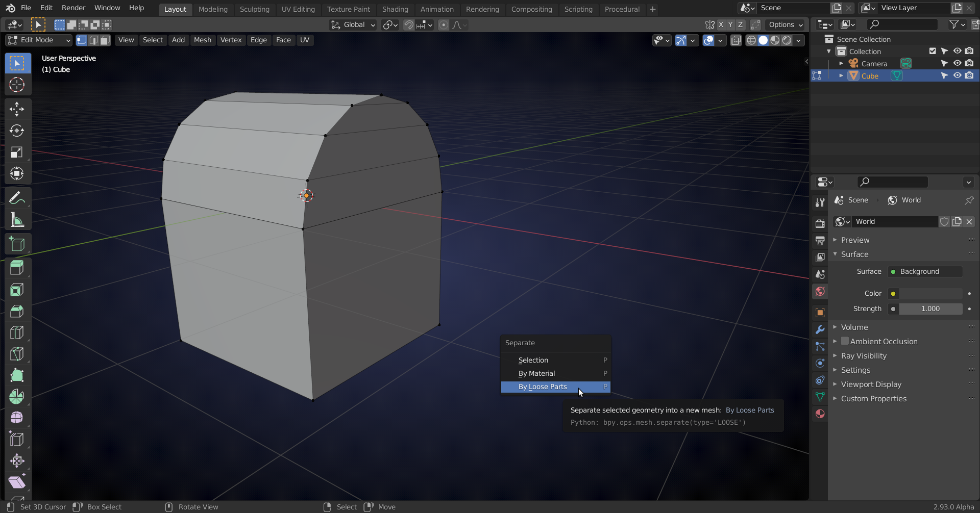Switch to the Sculpting workspace tab
This screenshot has width=980, height=513.
pos(254,9)
